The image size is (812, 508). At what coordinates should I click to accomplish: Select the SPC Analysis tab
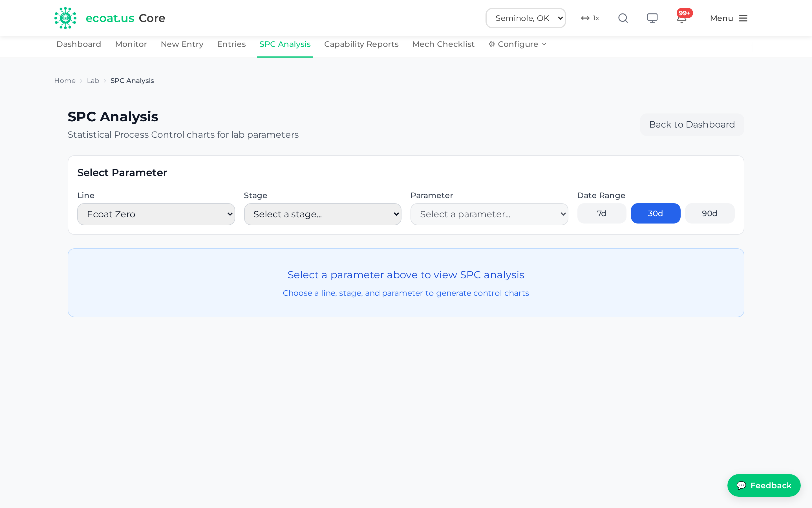(285, 44)
